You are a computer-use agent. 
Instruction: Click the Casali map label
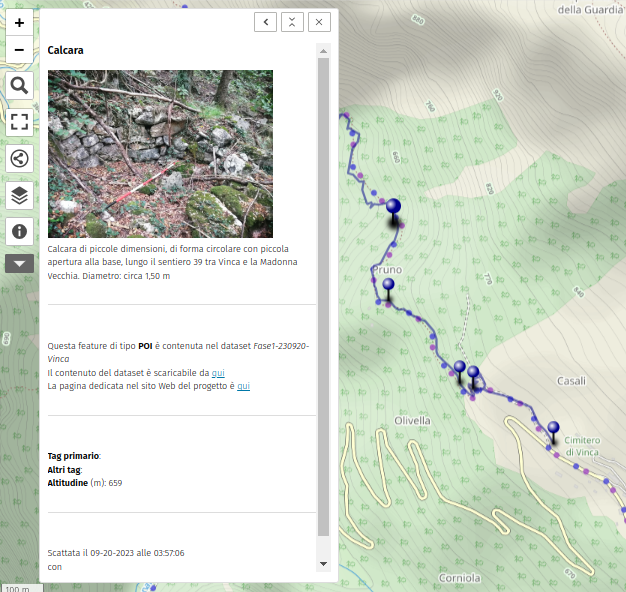[571, 381]
